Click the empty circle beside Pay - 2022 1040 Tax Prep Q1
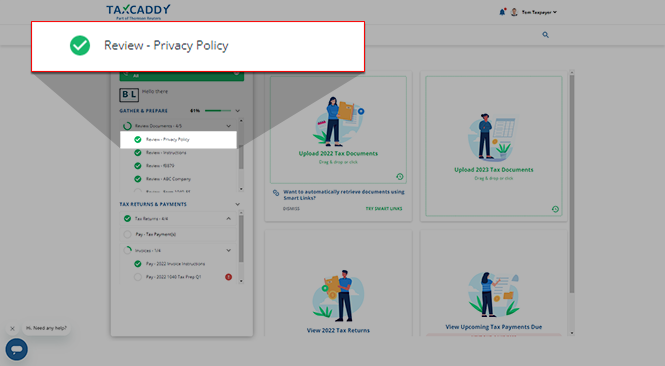 (x=138, y=277)
